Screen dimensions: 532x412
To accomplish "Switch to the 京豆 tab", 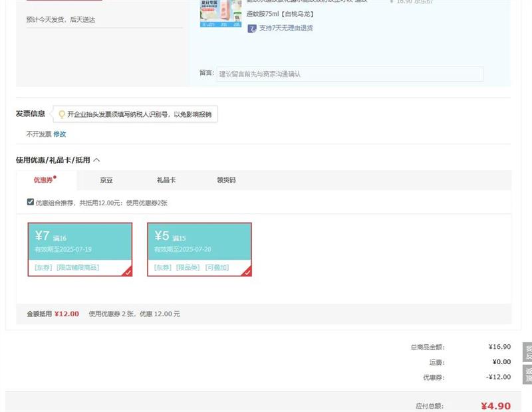I will (106, 180).
